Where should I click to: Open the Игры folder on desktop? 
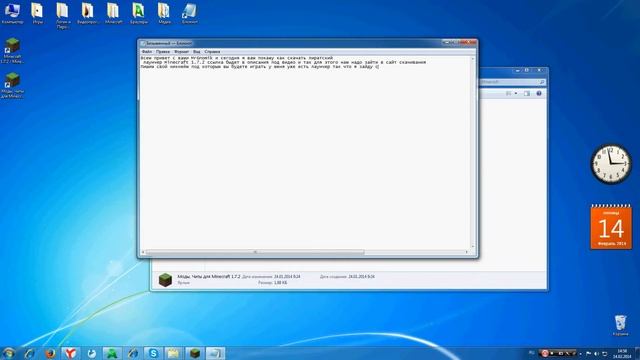(38, 13)
